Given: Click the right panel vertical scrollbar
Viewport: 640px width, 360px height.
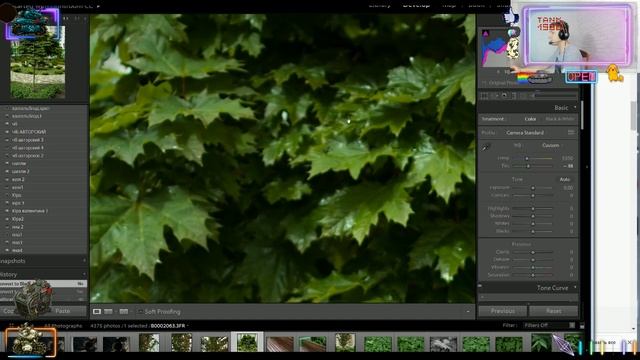Looking at the screenshot, I should coord(582,116).
